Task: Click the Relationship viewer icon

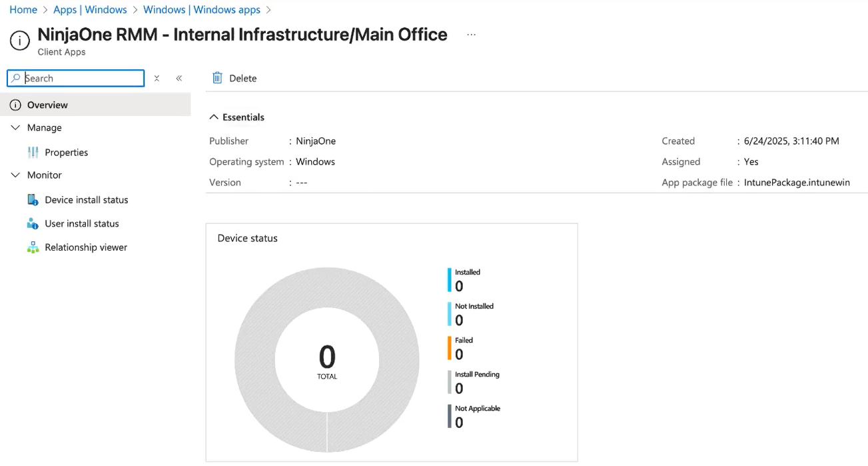Action: pos(33,247)
